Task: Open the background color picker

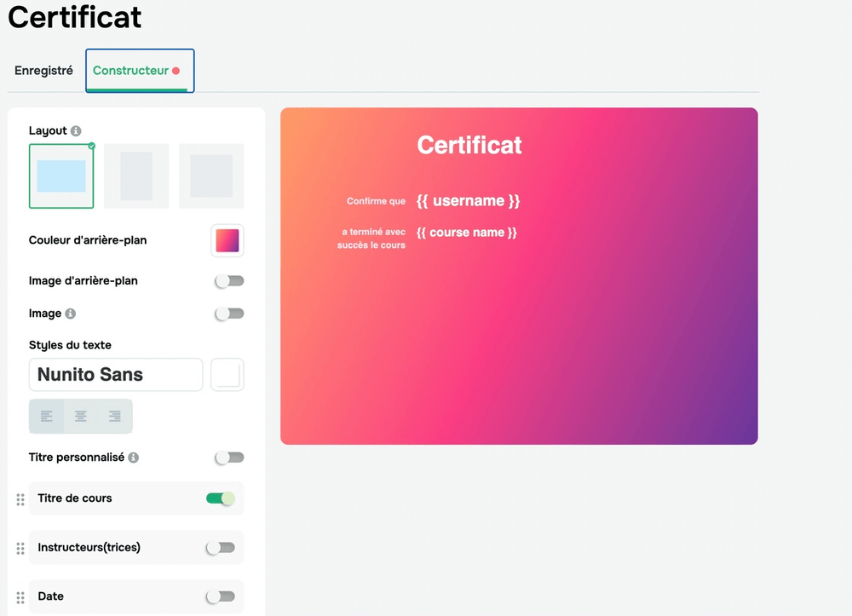Action: [227, 240]
